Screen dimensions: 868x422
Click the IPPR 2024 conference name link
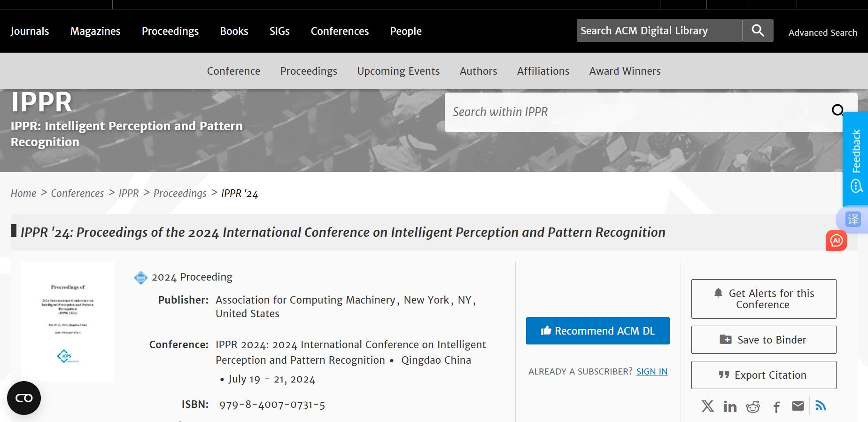[351, 352]
